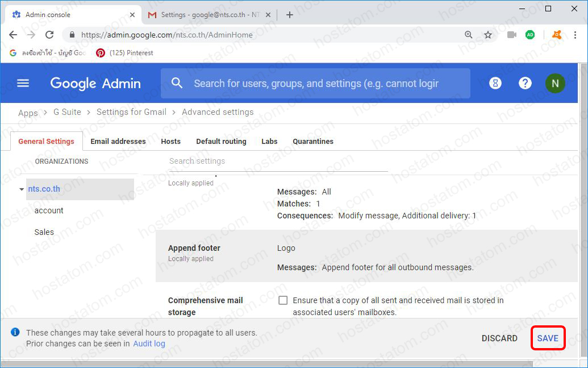The image size is (588, 368).
Task: Open the hamburger main menu
Action: click(x=23, y=84)
